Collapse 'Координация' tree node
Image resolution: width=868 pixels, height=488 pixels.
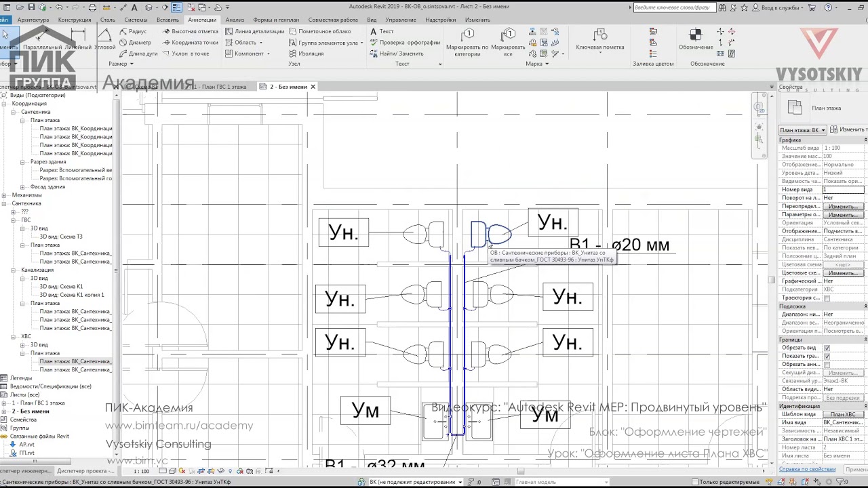tap(5, 104)
